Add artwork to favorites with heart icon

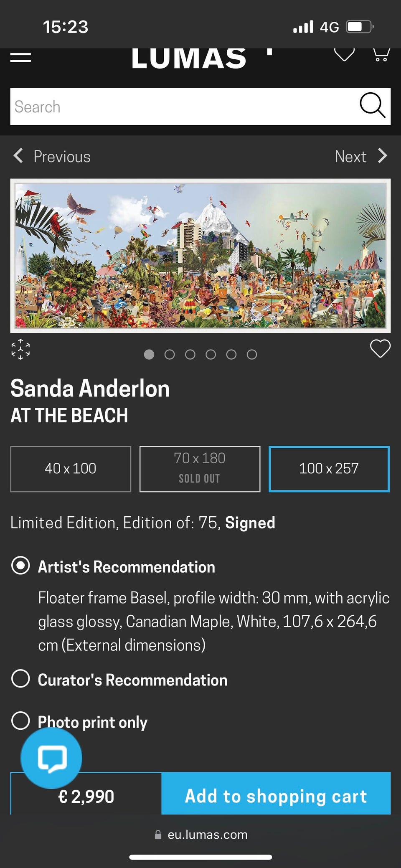(380, 349)
